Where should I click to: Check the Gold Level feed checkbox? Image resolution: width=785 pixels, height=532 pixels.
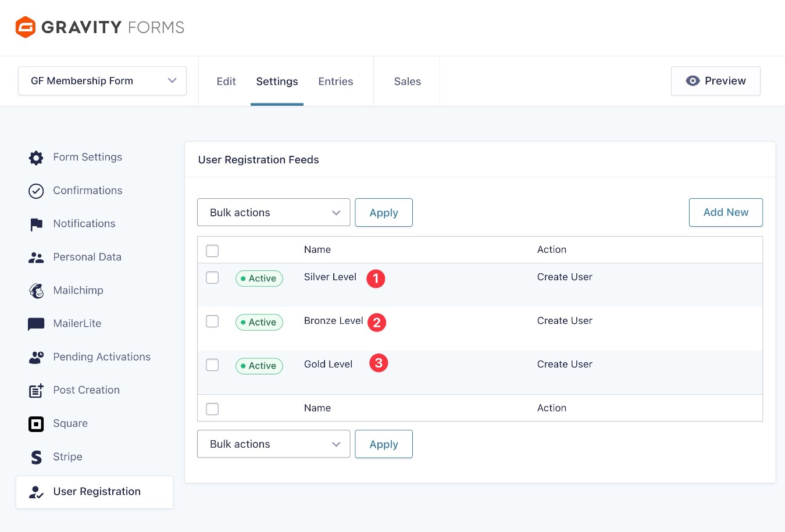tap(212, 365)
